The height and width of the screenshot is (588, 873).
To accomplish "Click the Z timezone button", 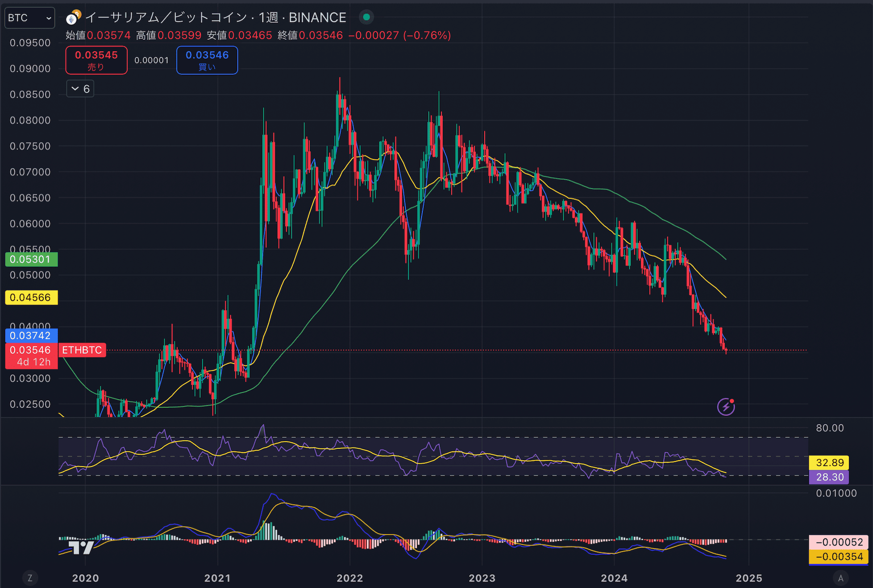I will (30, 578).
